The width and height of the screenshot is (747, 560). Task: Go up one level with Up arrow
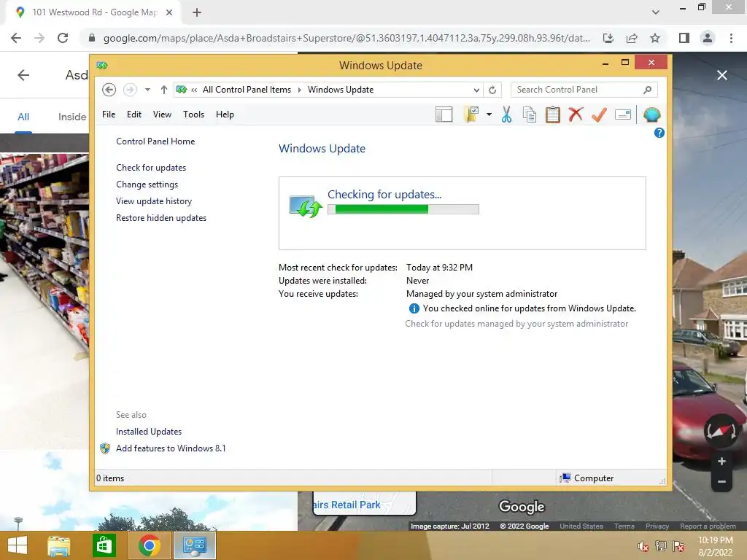pyautogui.click(x=164, y=90)
